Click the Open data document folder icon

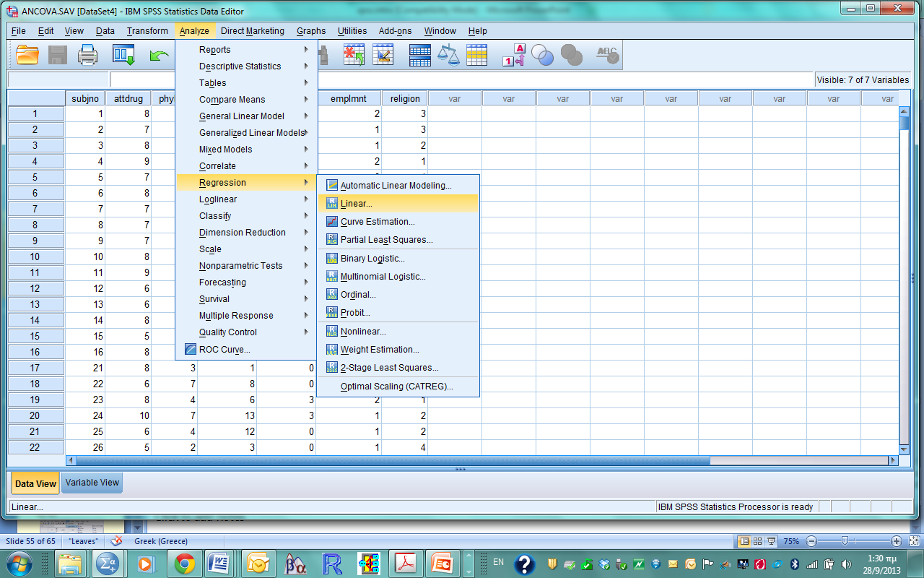point(27,55)
